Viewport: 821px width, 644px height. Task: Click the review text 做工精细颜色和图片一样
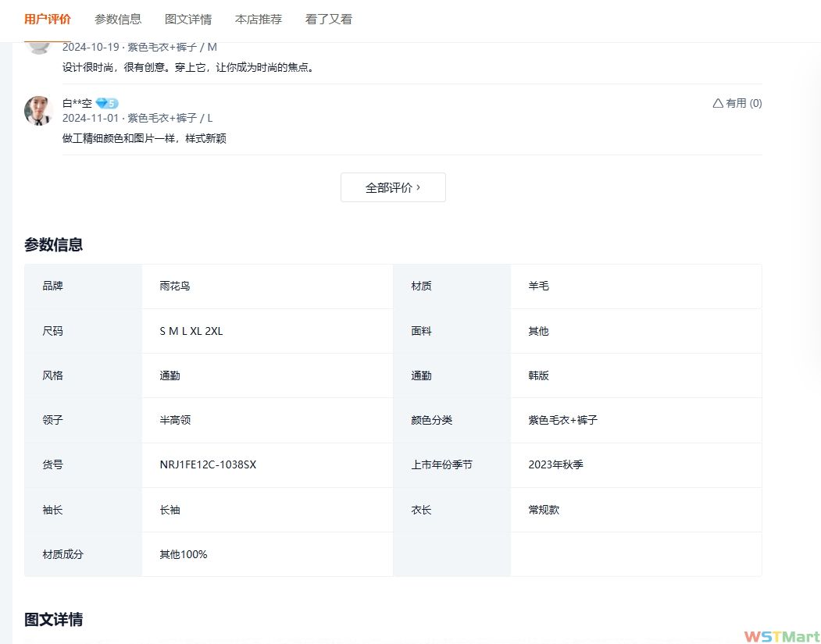click(145, 138)
